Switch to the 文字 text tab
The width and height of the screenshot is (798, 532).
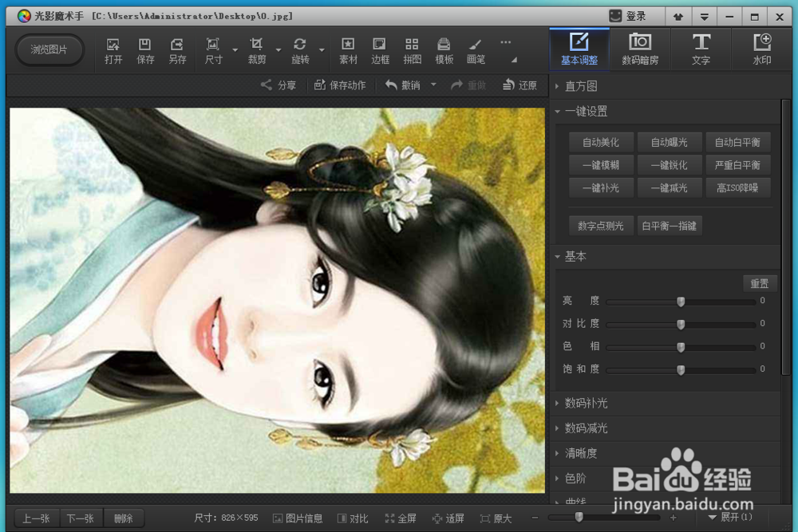[701, 49]
